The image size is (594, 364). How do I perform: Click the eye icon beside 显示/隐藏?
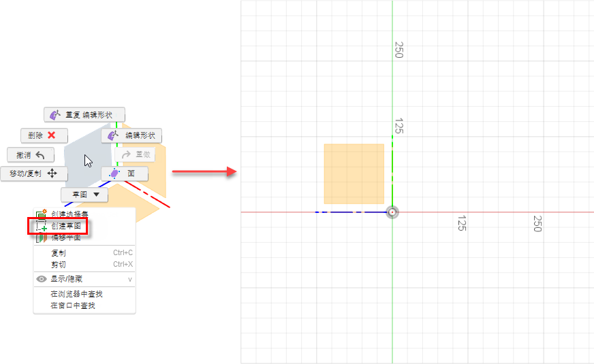[42, 279]
